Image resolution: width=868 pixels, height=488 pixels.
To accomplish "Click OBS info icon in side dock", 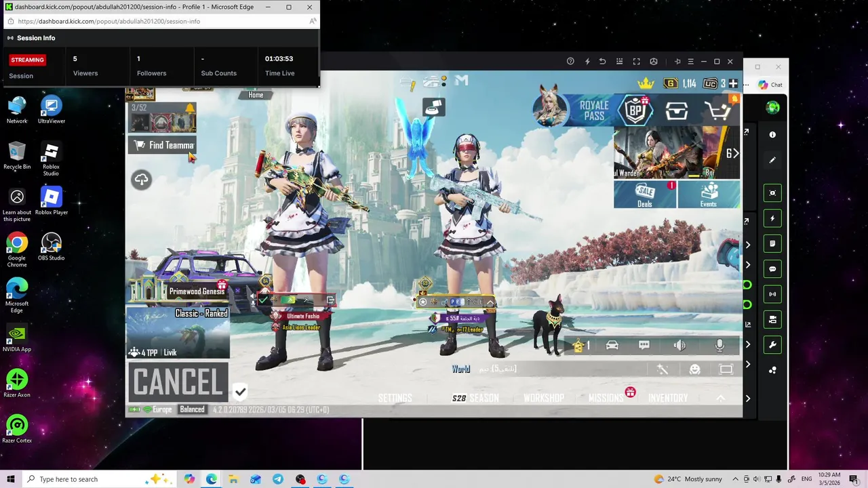I will click(x=772, y=135).
